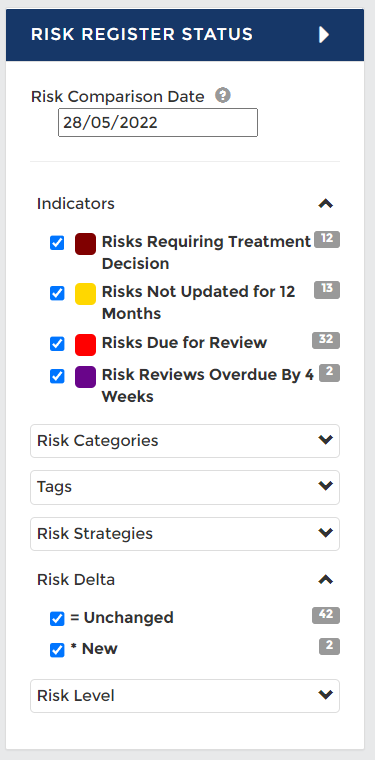The height and width of the screenshot is (760, 375).
Task: Open the Risk Level expander
Action: (x=185, y=696)
